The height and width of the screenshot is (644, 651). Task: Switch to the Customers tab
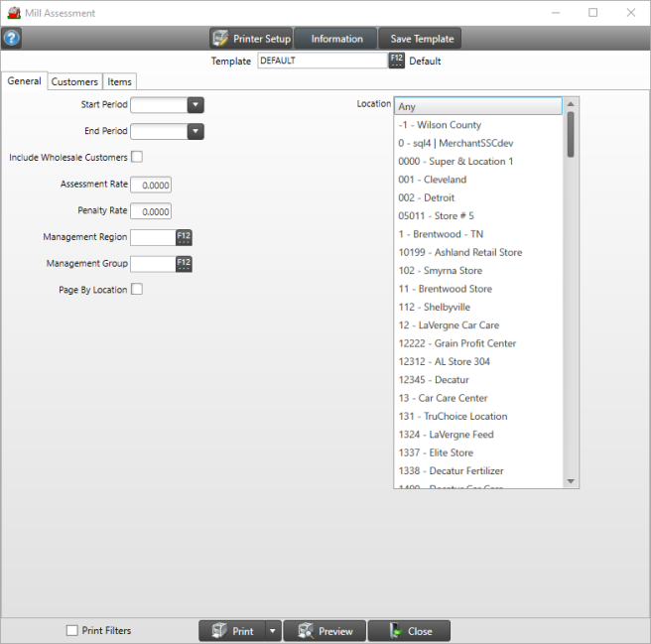pyautogui.click(x=74, y=81)
